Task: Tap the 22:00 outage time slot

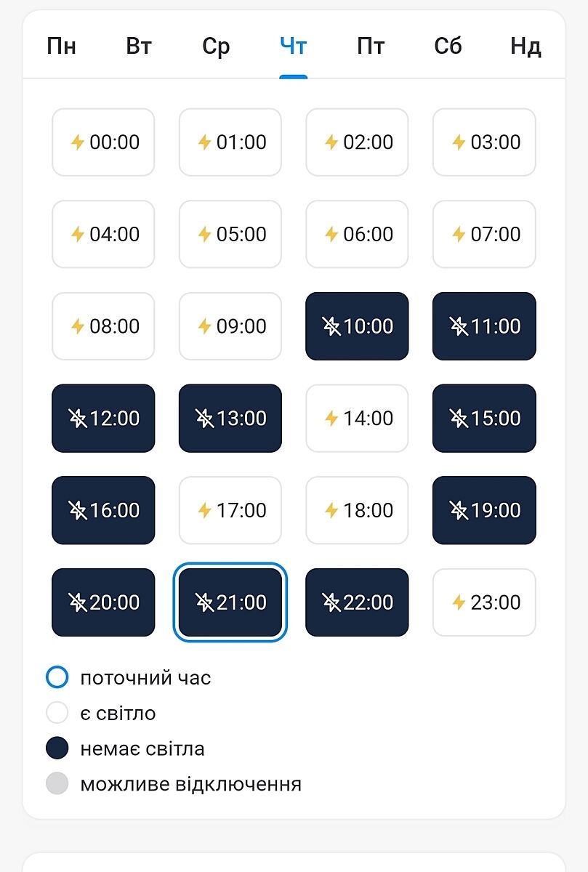Action: 357,602
